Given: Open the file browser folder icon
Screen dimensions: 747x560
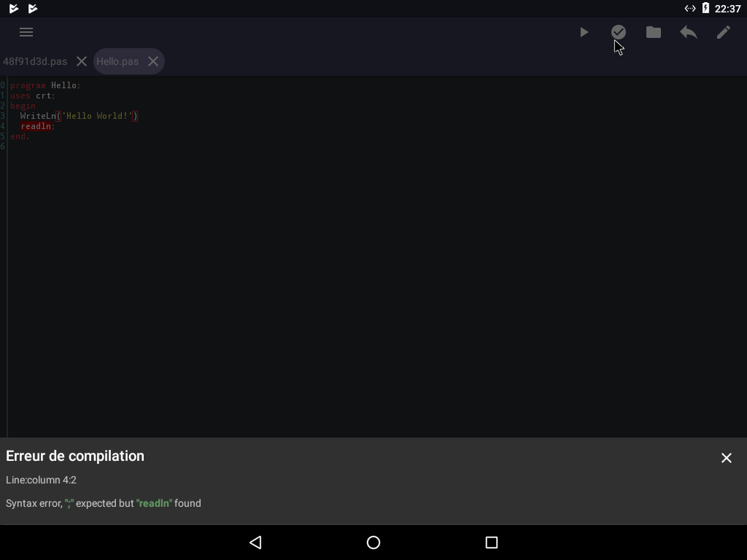Looking at the screenshot, I should 654,32.
